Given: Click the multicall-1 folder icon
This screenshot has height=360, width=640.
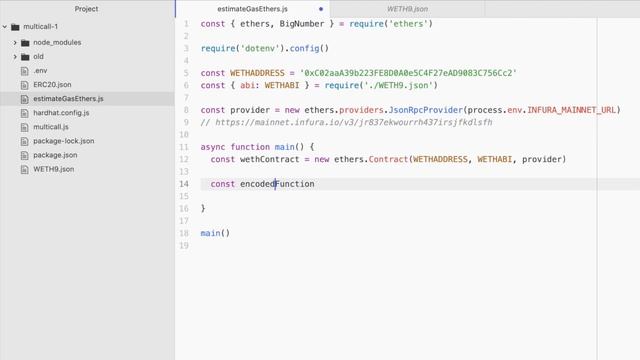Looking at the screenshot, I should point(16,27).
